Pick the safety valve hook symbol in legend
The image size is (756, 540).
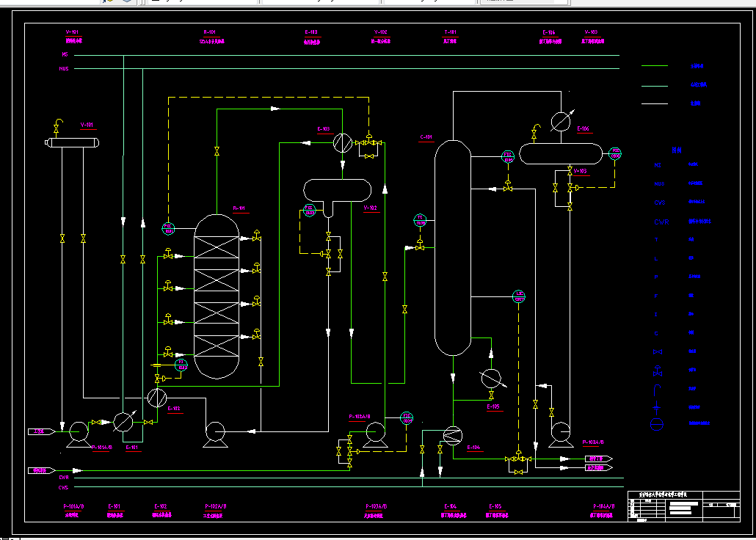[657, 390]
